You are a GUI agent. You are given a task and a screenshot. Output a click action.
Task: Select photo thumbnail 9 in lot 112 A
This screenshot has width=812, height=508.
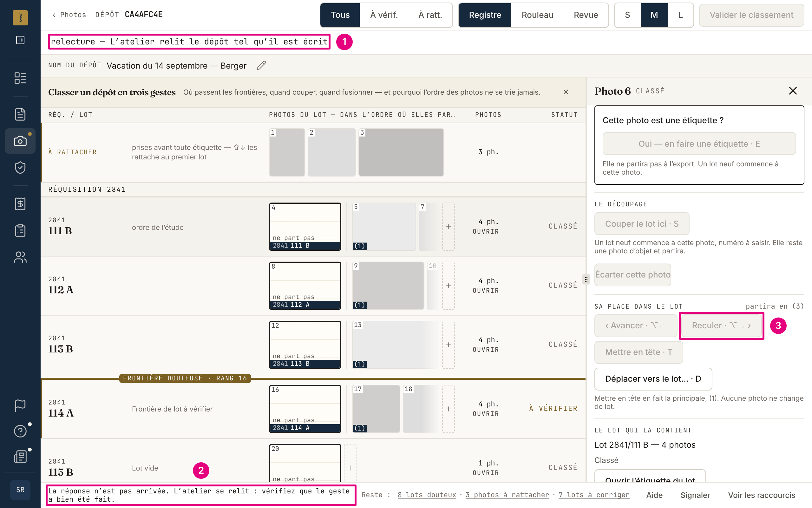tap(388, 286)
